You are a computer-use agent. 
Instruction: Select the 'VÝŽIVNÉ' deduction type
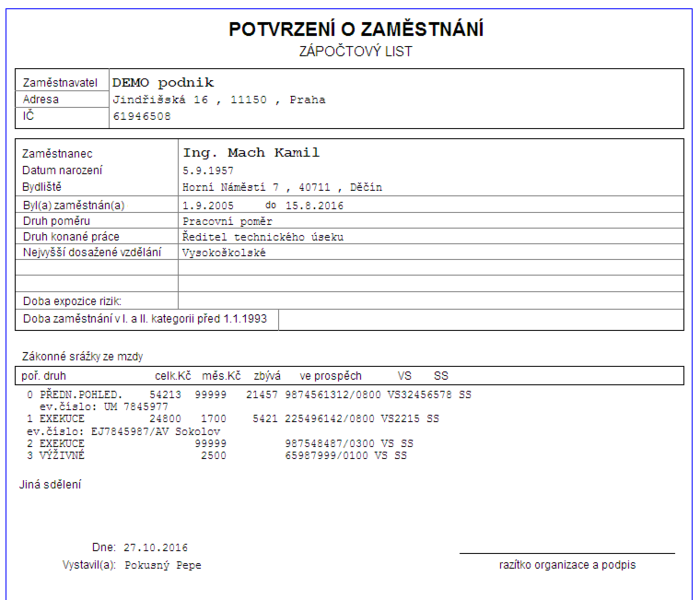click(x=62, y=456)
